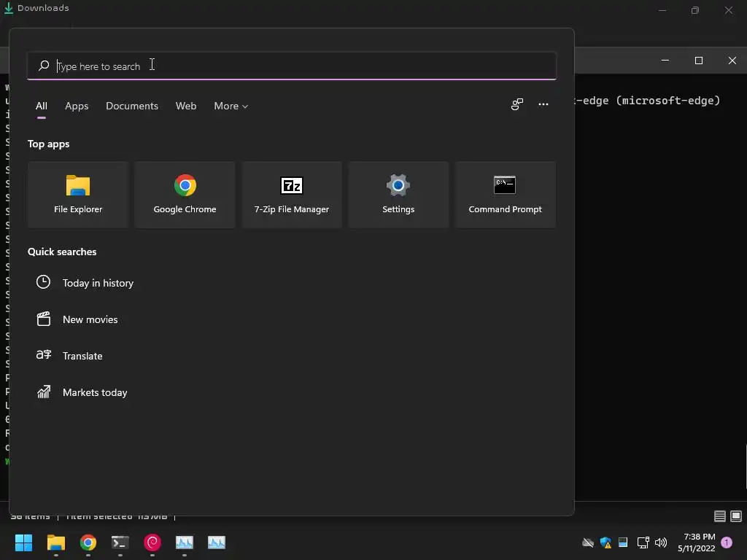Select 'Today in history' quick search

[x=98, y=283]
